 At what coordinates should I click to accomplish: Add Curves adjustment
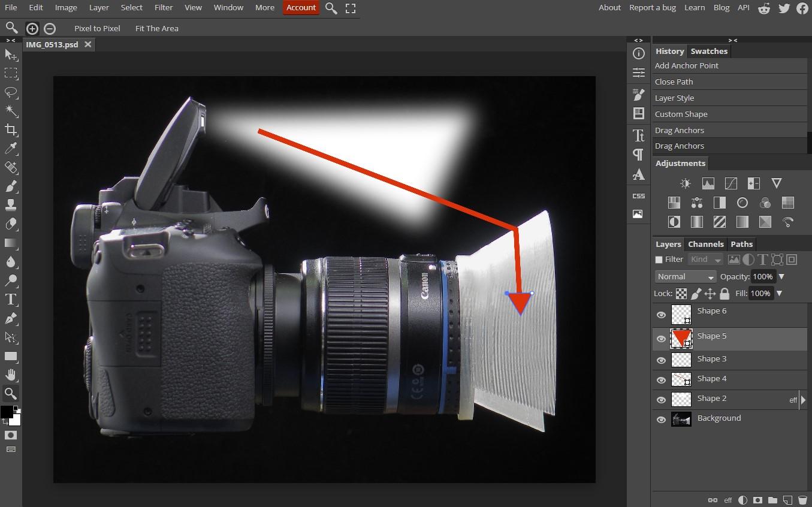click(731, 183)
